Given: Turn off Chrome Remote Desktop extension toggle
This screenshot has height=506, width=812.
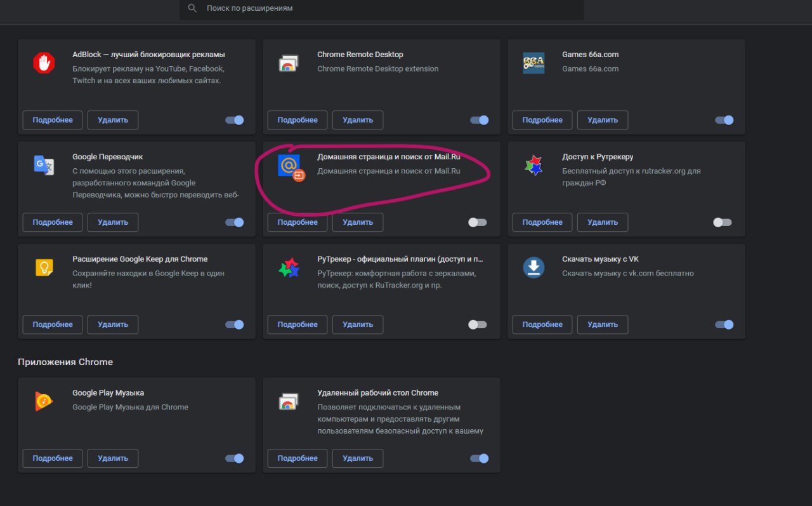Looking at the screenshot, I should [480, 120].
